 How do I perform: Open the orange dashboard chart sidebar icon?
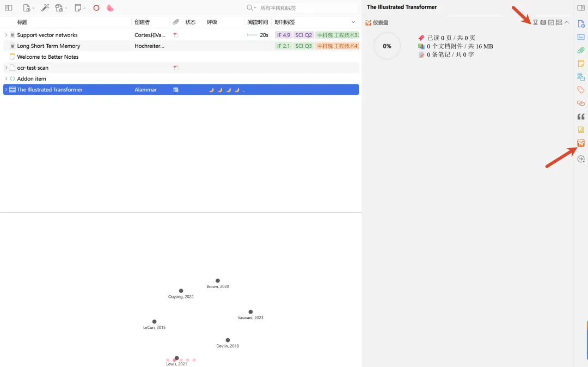pyautogui.click(x=580, y=143)
